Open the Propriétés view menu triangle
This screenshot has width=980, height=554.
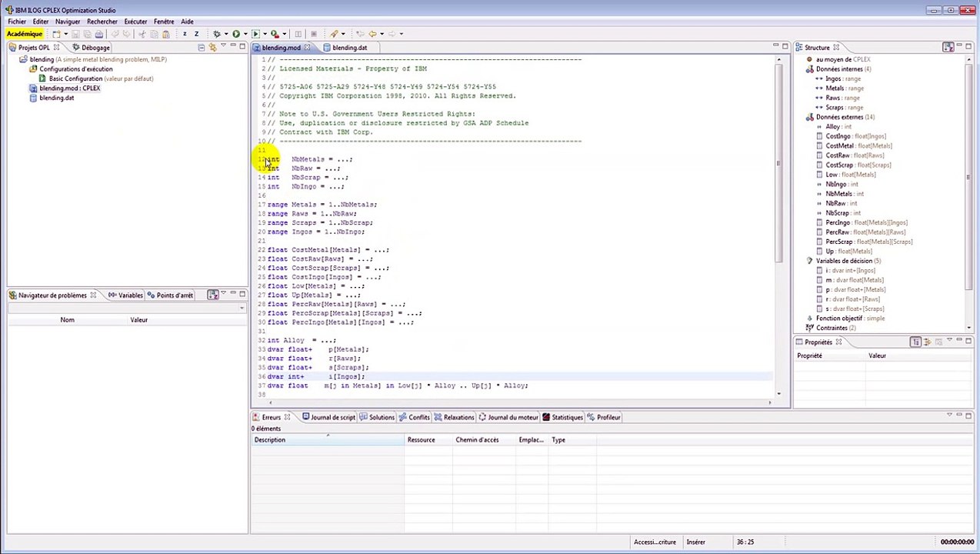click(x=948, y=339)
